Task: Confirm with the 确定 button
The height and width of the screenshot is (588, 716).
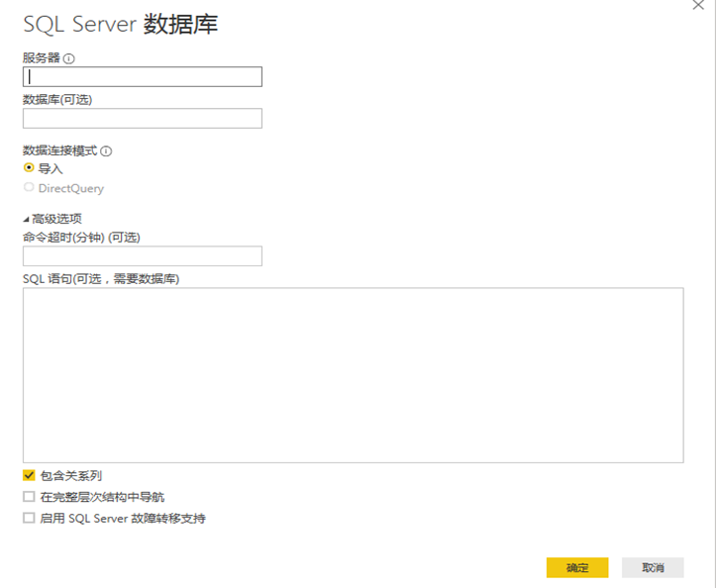Action: (x=577, y=567)
